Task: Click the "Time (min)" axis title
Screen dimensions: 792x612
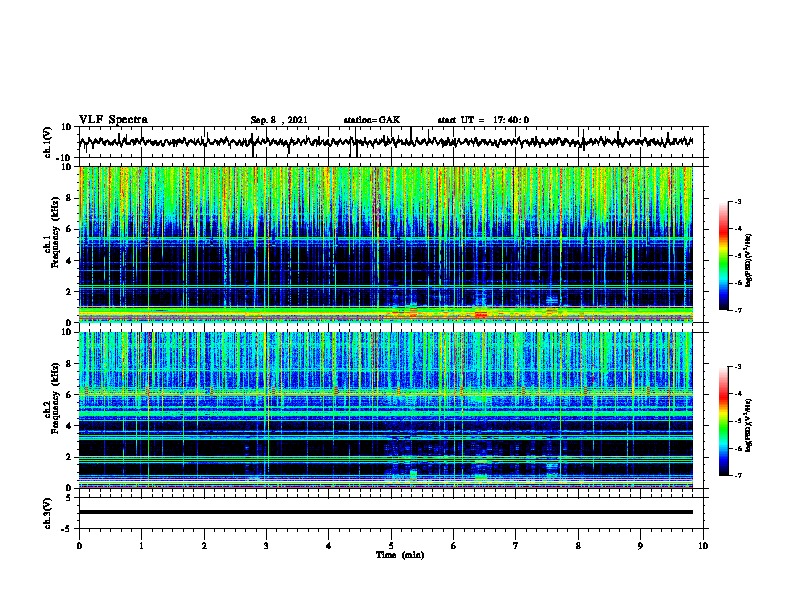Action: [400, 555]
